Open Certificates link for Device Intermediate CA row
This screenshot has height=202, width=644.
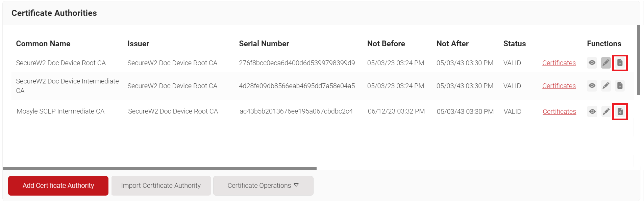(x=559, y=86)
